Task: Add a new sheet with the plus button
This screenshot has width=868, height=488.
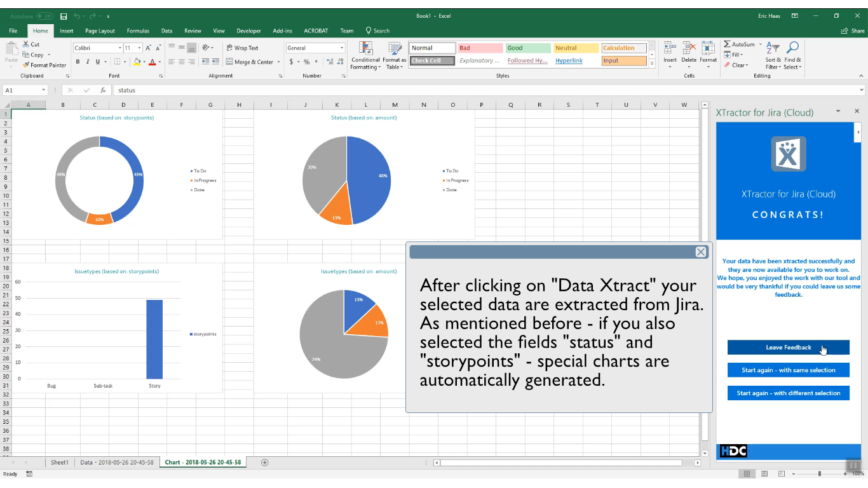Action: coord(265,463)
